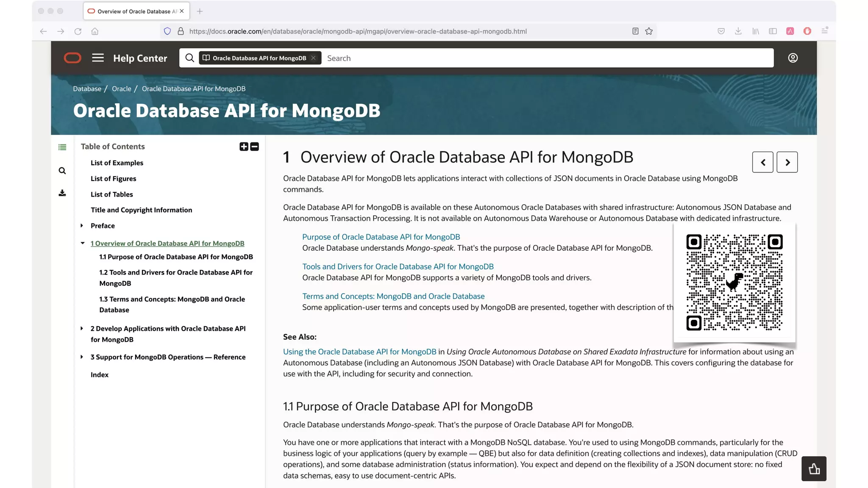Open the user profile account icon

click(x=793, y=58)
